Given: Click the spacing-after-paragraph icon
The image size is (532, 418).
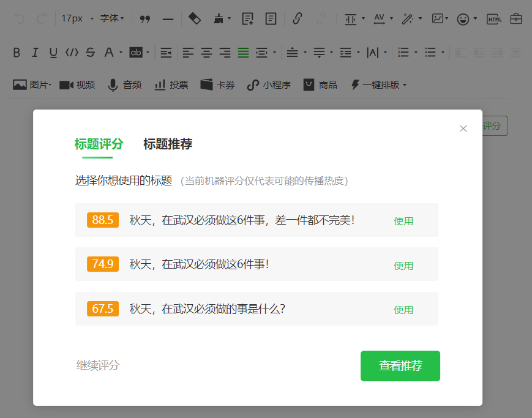Looking at the screenshot, I should click(x=320, y=53).
